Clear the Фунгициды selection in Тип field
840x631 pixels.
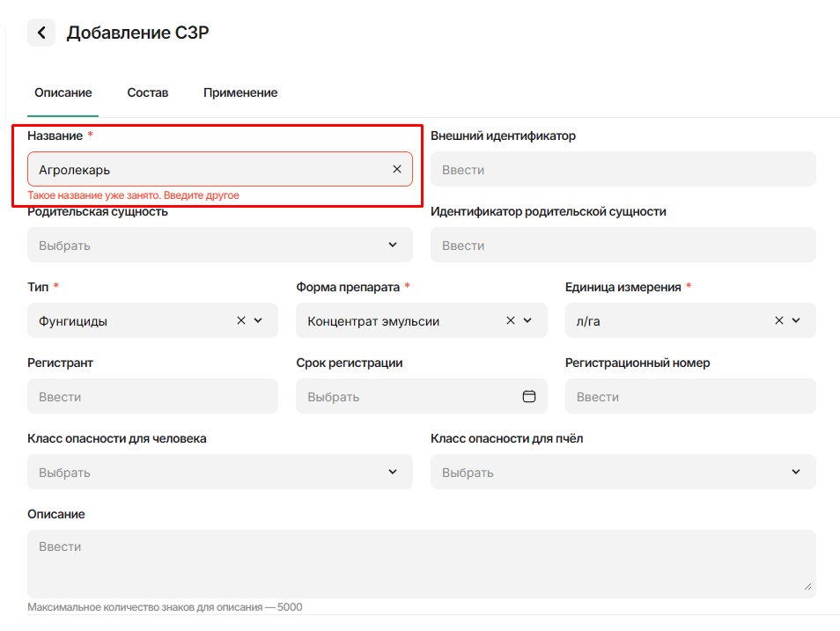240,320
